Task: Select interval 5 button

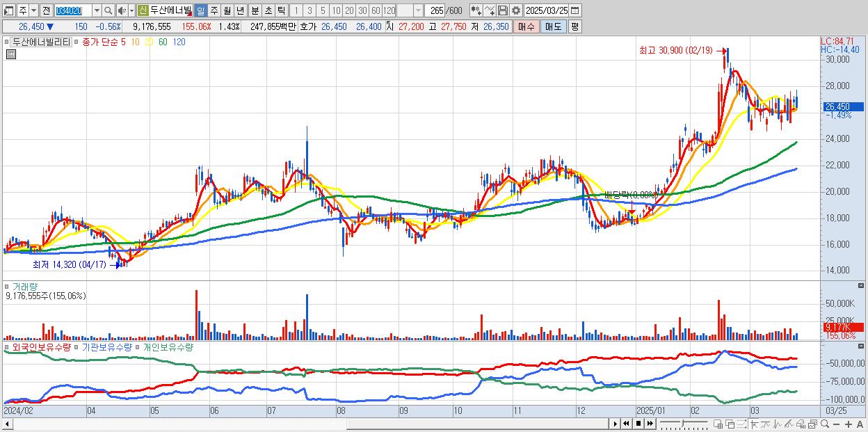Action: pyautogui.click(x=323, y=10)
